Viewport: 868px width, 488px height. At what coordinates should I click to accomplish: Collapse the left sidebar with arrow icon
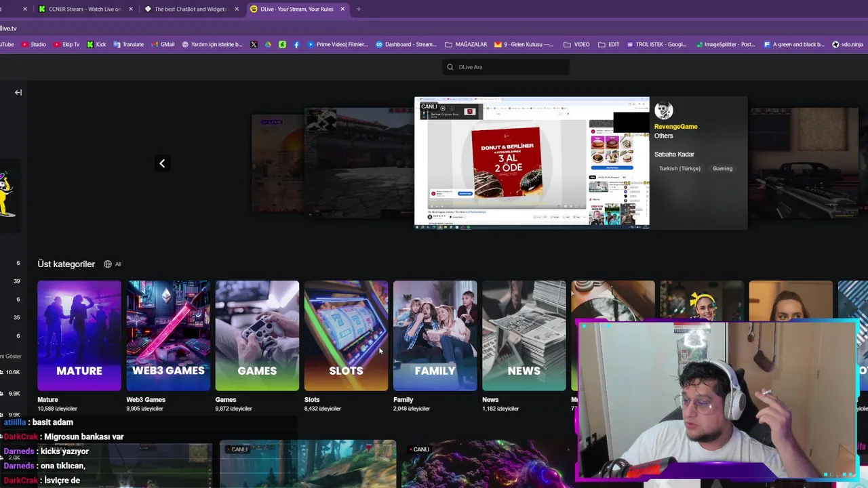[18, 92]
